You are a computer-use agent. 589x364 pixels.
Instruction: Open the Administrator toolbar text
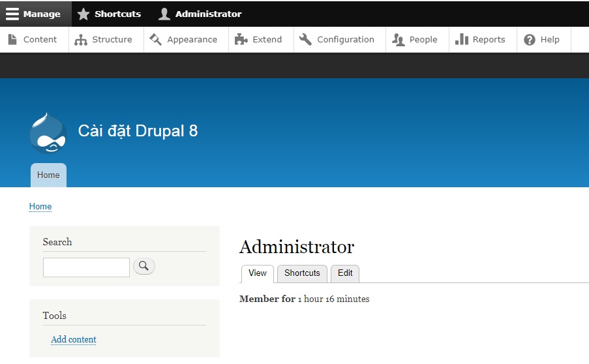pos(209,14)
